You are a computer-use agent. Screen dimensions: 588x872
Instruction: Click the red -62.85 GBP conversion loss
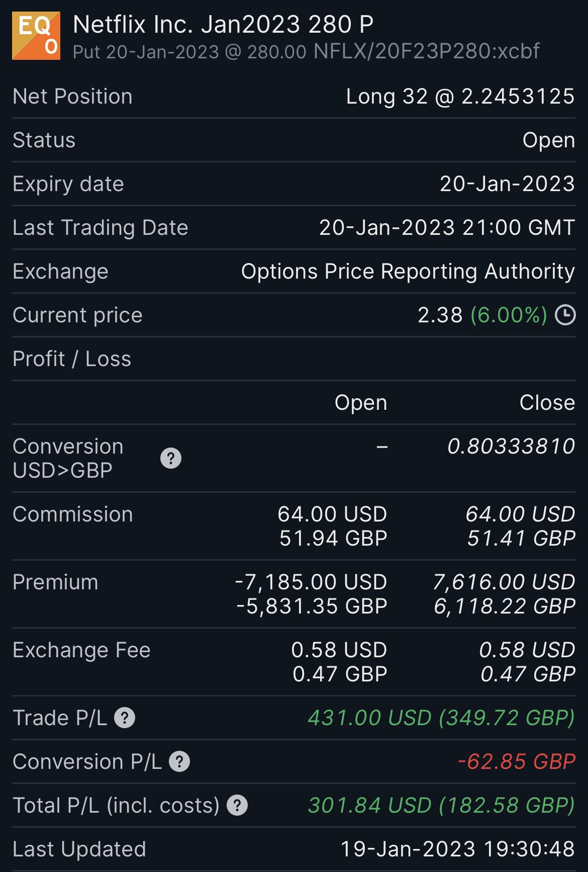516,761
